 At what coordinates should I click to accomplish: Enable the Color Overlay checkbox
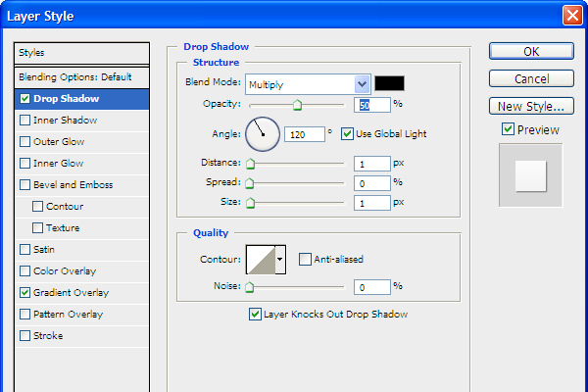pos(24,270)
